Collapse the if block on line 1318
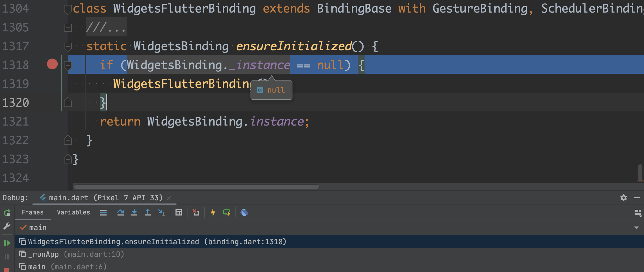 coord(68,65)
